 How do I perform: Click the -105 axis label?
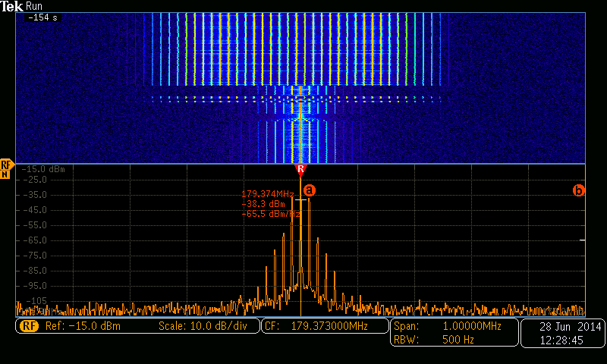pos(36,300)
